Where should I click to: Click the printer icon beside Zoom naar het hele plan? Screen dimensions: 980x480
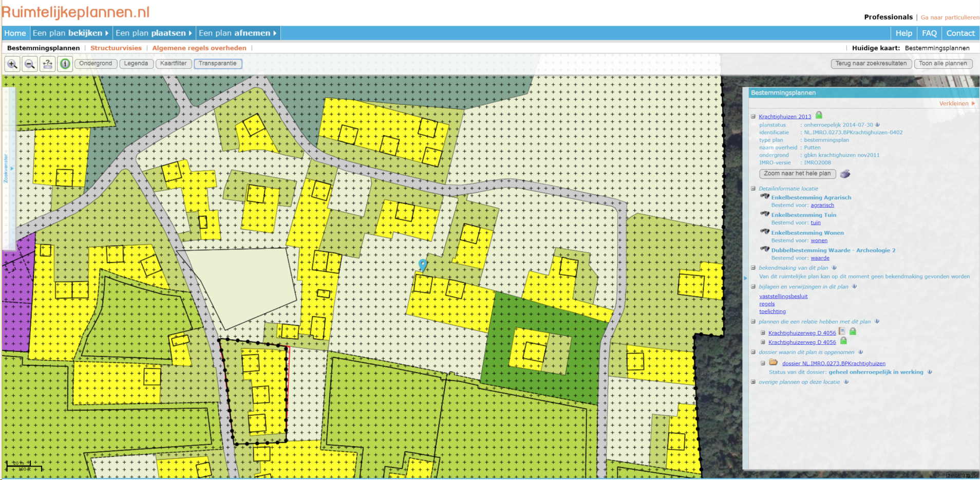point(845,174)
